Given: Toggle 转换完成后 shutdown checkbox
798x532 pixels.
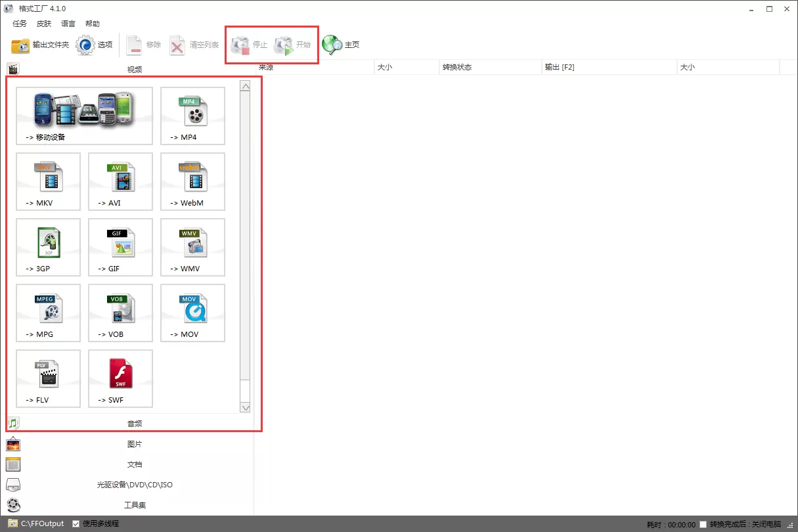Looking at the screenshot, I should coord(703,524).
